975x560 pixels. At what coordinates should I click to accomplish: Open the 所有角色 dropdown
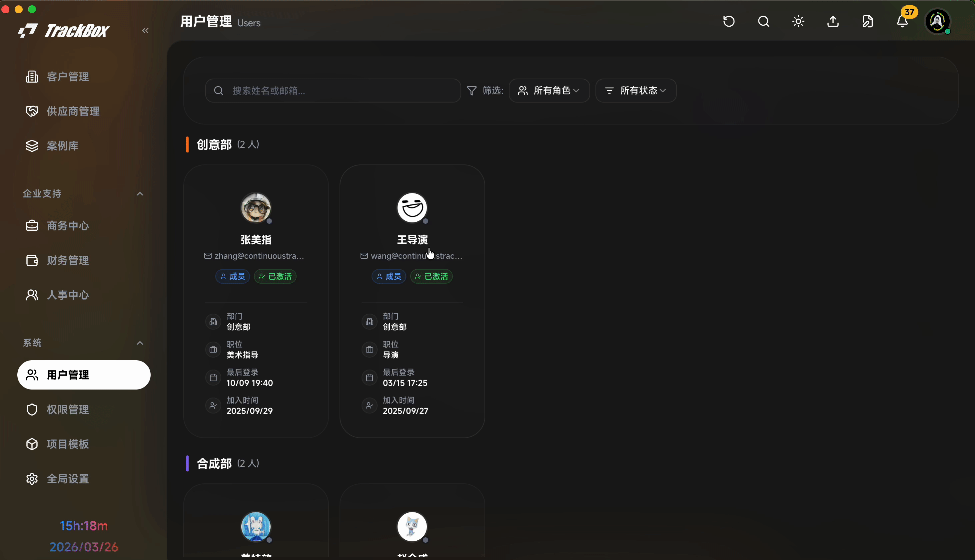point(549,91)
